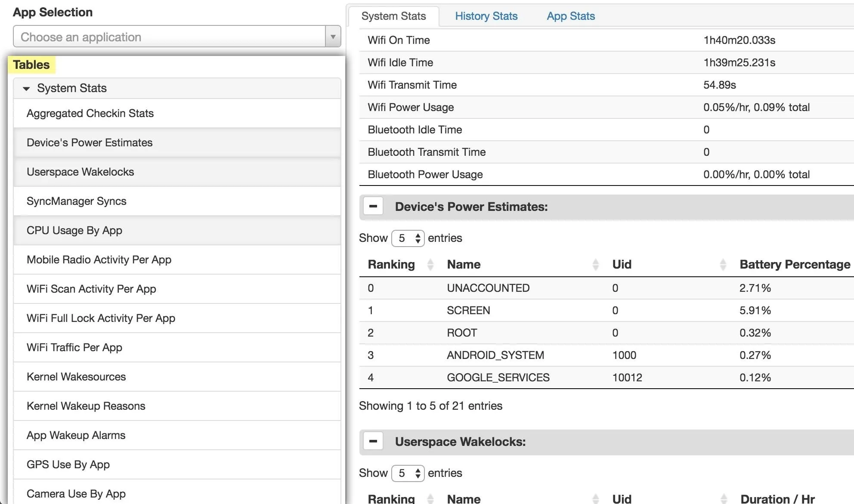Click the Bluetooth Power Usage row
854x504 pixels.
click(x=606, y=174)
